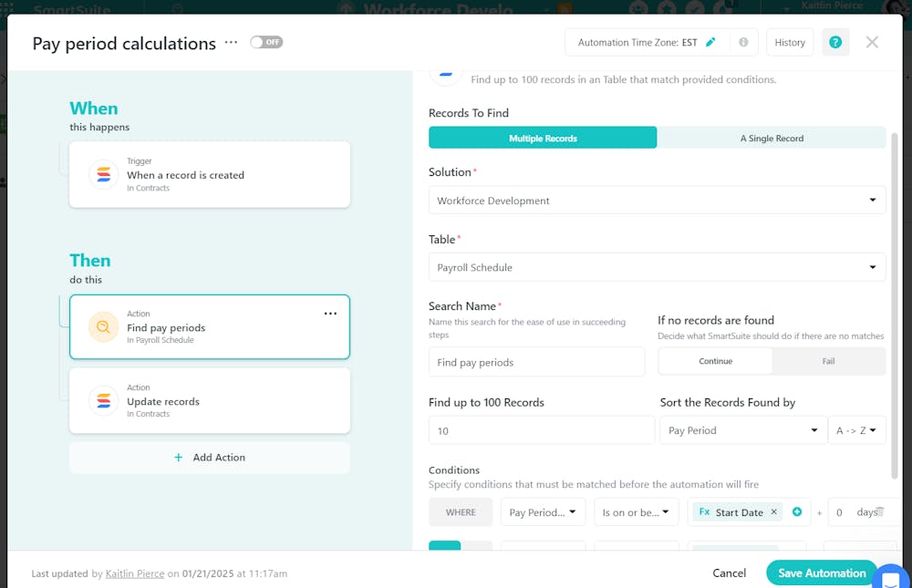Toggle the automation OFF switch to enable it

tap(265, 41)
